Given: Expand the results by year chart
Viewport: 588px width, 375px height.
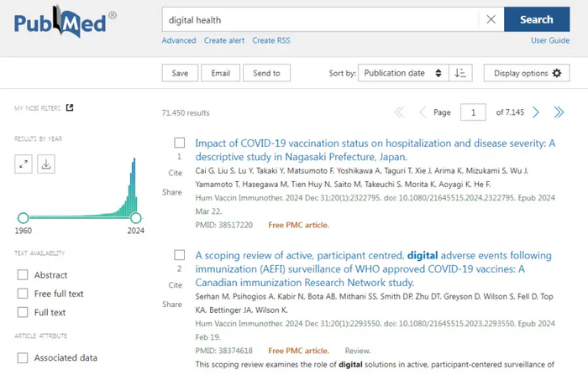Looking at the screenshot, I should coord(24,164).
